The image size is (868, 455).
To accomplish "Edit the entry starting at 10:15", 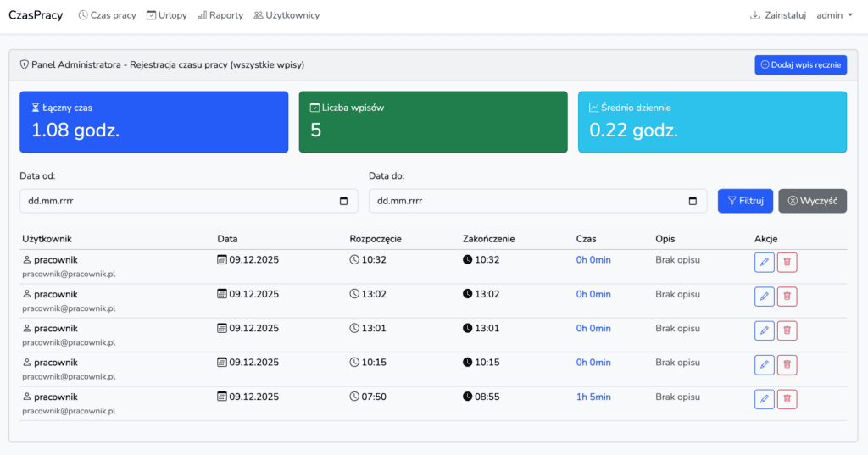I will coord(764,365).
